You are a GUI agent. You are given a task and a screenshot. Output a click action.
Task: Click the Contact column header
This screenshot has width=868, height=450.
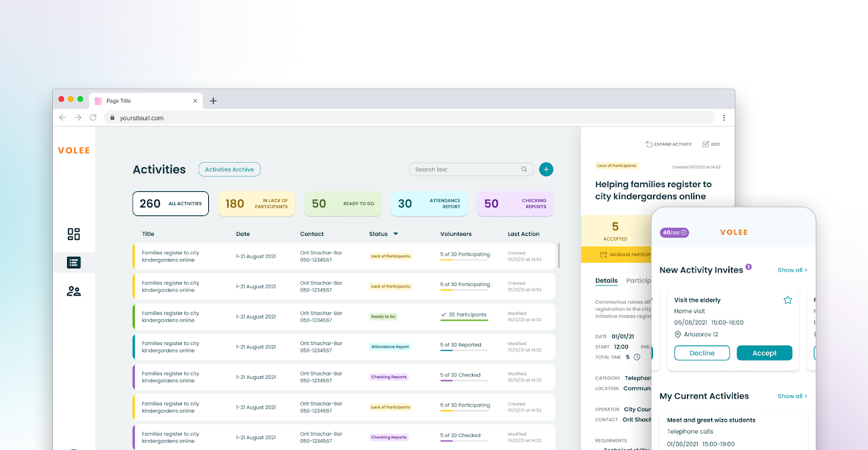(312, 234)
